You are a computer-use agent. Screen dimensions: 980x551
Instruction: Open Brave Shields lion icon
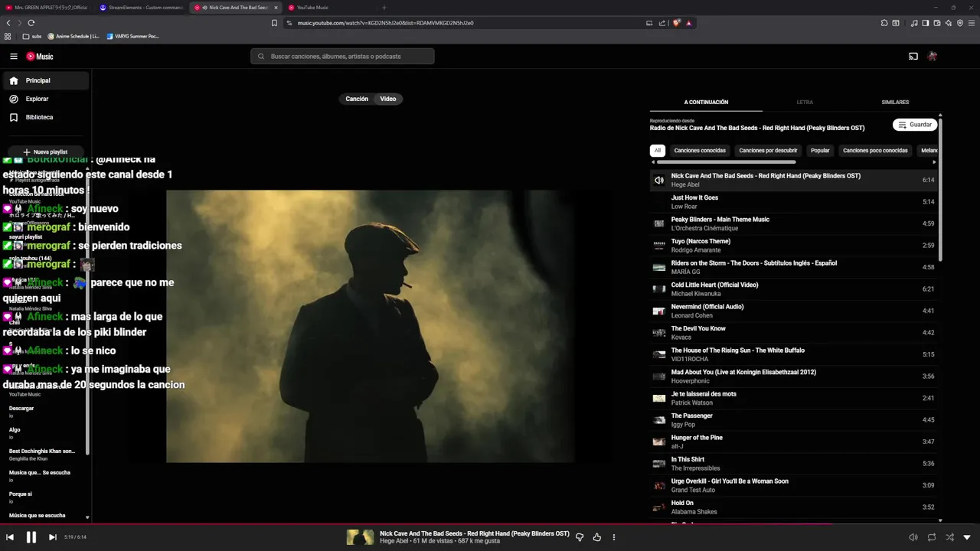676,23
